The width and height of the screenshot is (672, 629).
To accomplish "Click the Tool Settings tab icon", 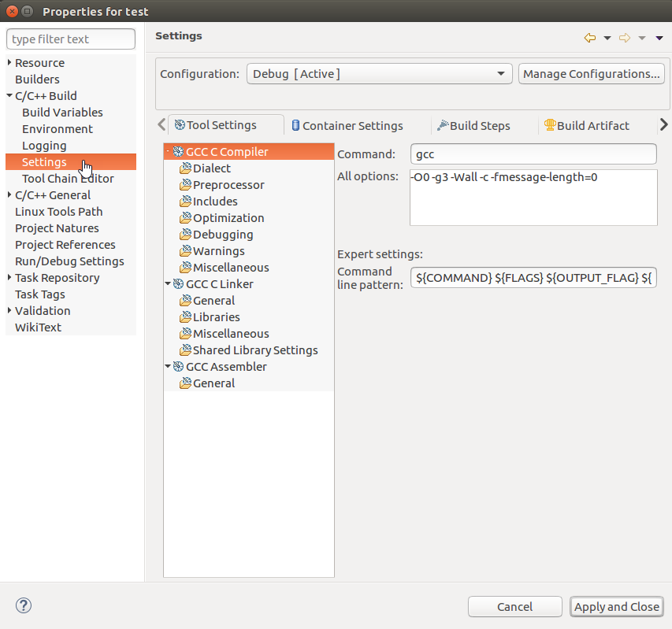I will (180, 124).
